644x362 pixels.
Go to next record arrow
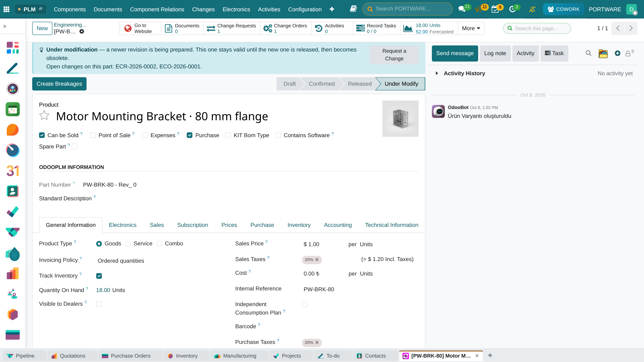point(631,28)
